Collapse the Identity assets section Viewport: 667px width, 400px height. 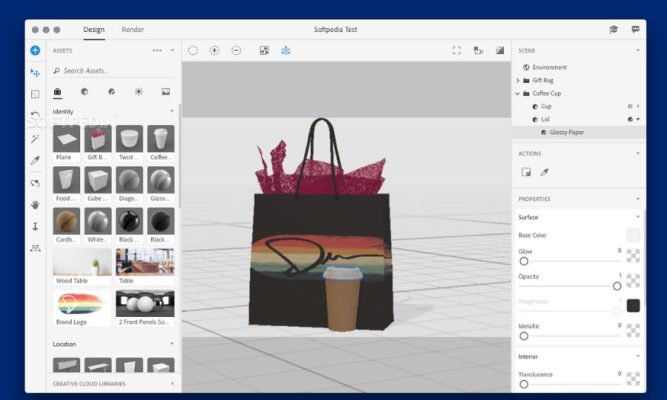tap(171, 111)
